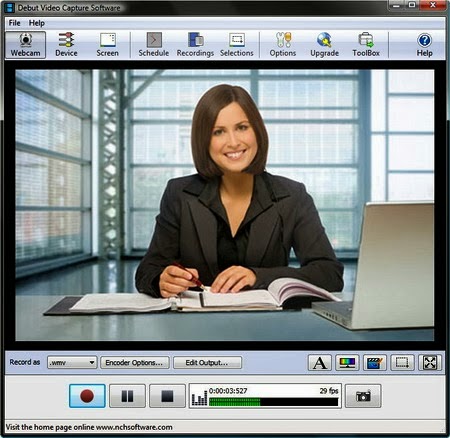
Task: Click the video effects clapperboard icon
Action: [x=375, y=363]
